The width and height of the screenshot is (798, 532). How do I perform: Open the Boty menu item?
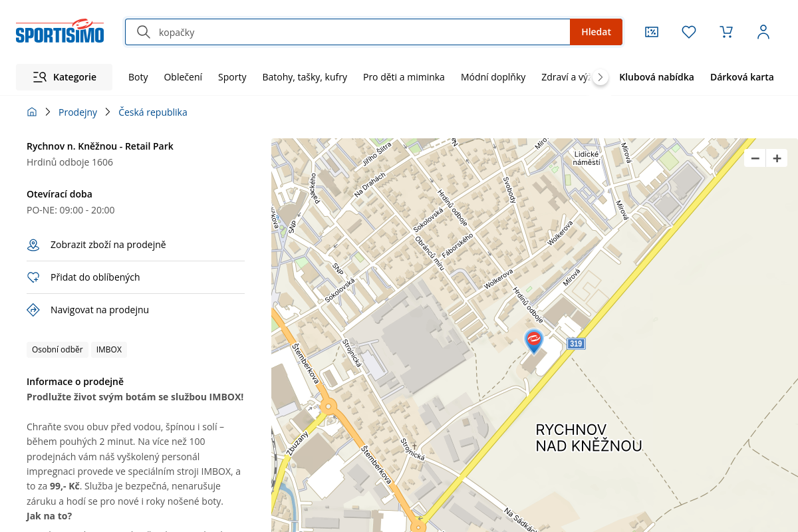[x=138, y=77]
